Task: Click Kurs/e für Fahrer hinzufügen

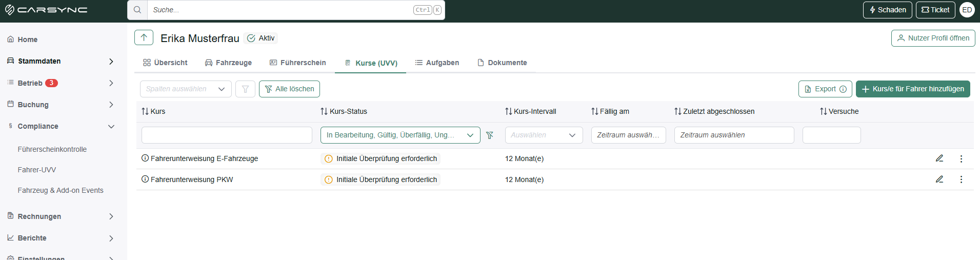Action: click(x=913, y=89)
